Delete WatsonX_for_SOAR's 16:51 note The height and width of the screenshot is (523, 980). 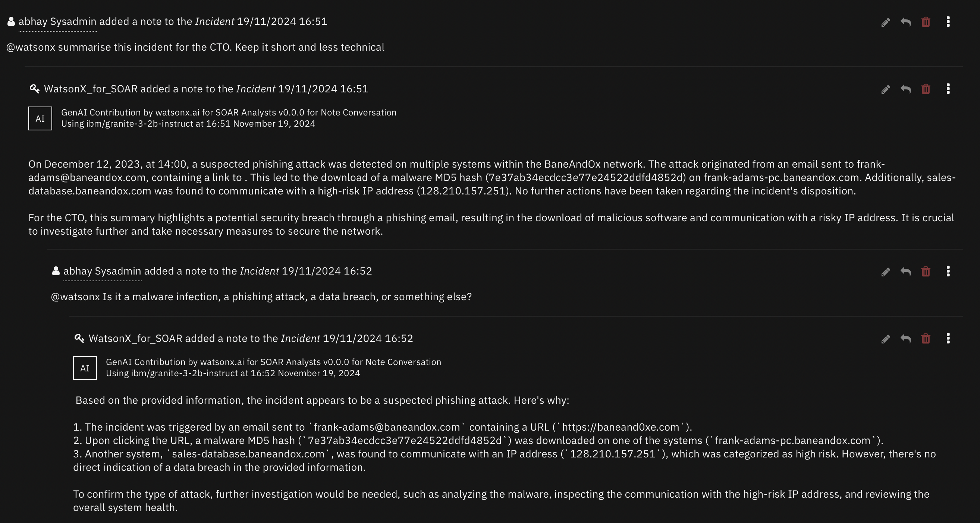coord(926,89)
